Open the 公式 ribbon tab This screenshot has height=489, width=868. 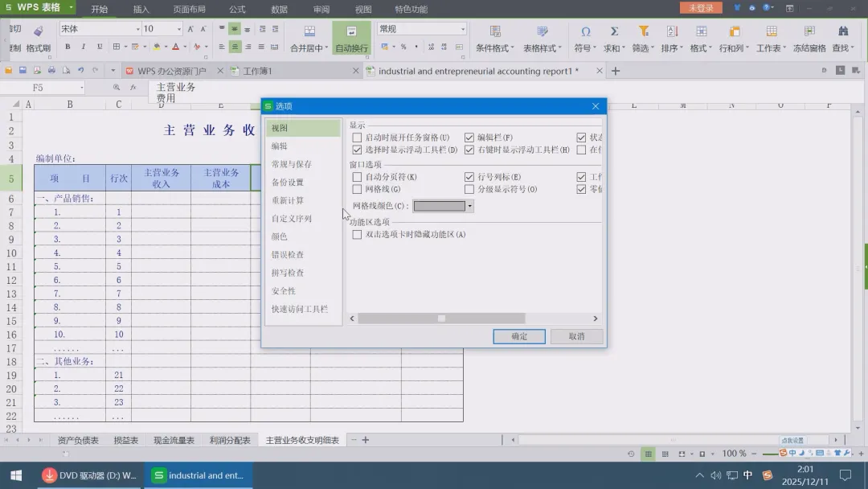237,9
